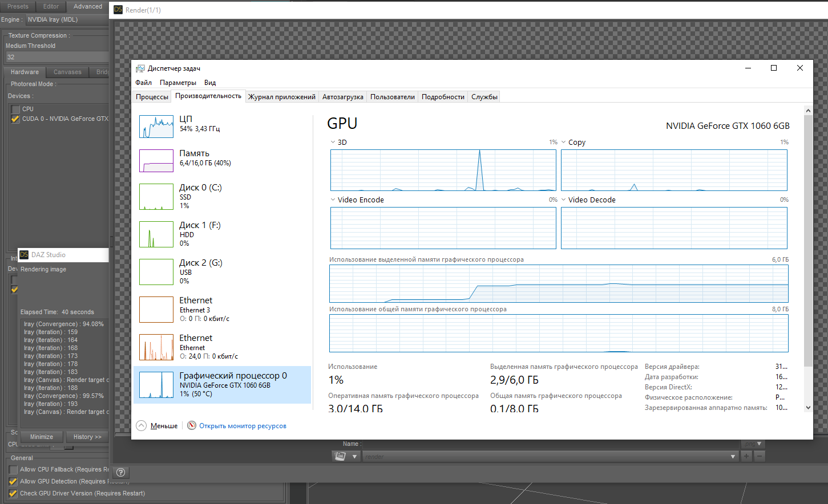Switch to the Canvases tab
828x504 pixels.
pyautogui.click(x=67, y=72)
